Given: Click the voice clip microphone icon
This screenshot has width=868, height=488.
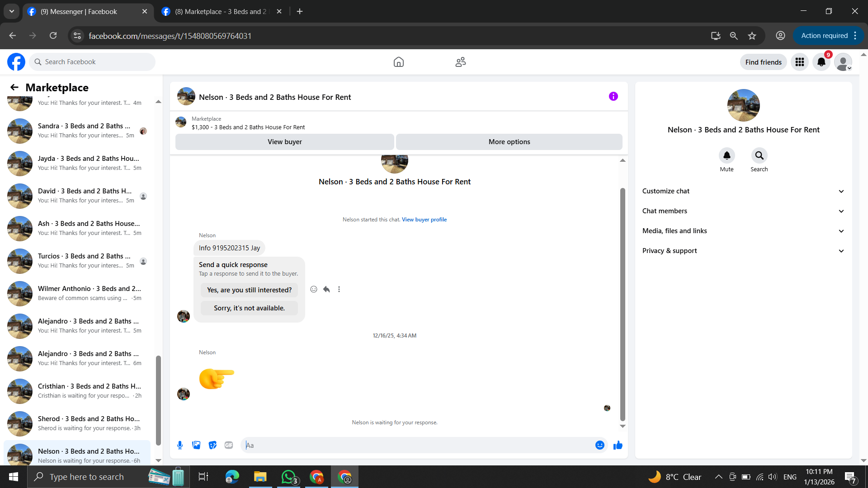Looking at the screenshot, I should pyautogui.click(x=180, y=445).
